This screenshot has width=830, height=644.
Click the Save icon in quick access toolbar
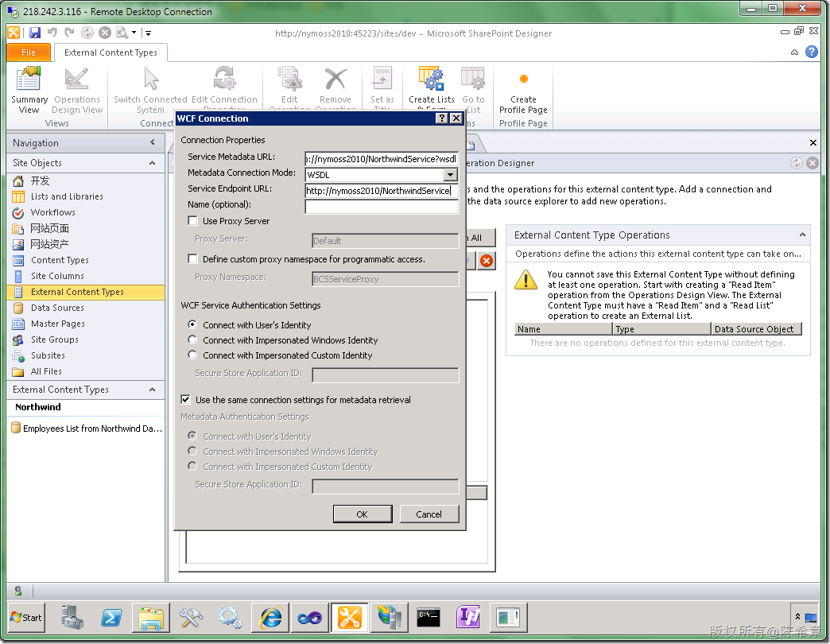coord(35,33)
